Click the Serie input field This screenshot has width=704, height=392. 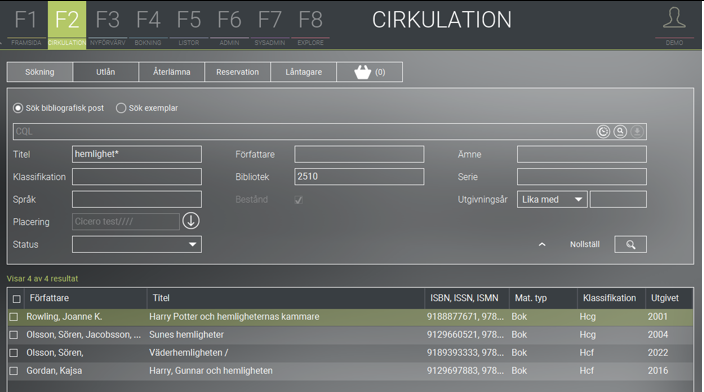(x=582, y=176)
